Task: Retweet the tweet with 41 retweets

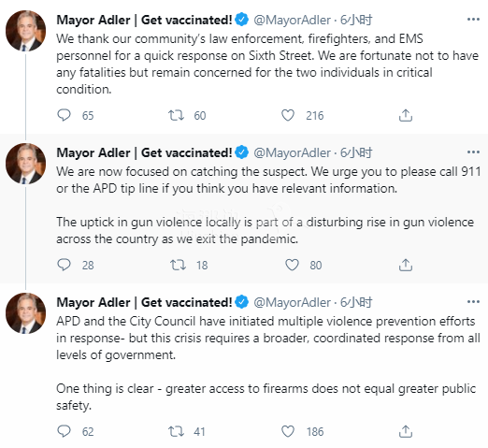Action: tap(176, 431)
